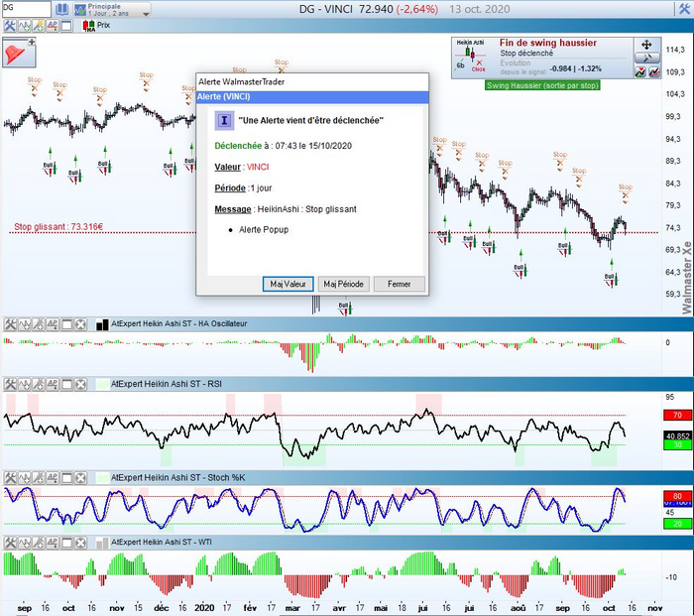Click the 2020 marker on time axis
This screenshot has height=616, width=694.
pos(204,608)
